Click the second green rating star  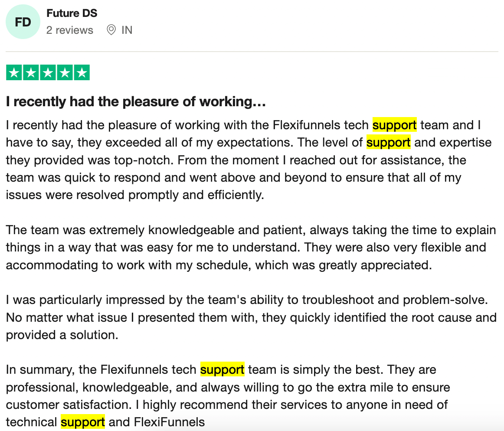(31, 72)
